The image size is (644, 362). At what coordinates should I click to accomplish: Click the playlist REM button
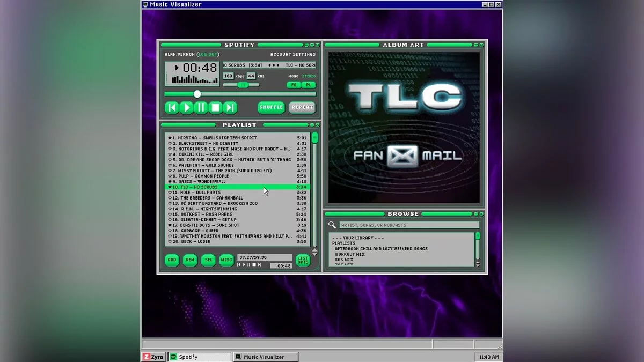pos(190,260)
